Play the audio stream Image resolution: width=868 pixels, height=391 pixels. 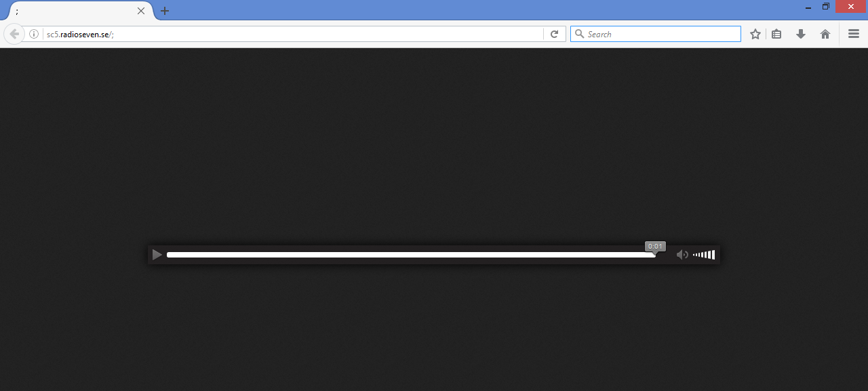(157, 255)
